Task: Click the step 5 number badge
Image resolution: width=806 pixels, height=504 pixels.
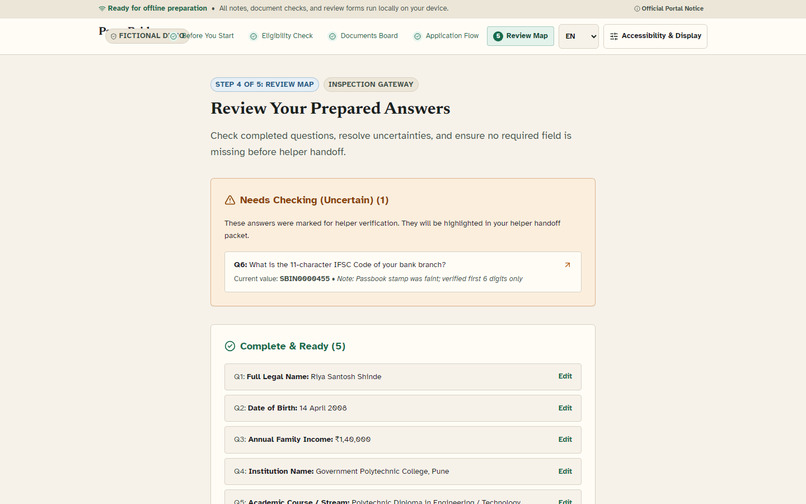Action: point(498,36)
